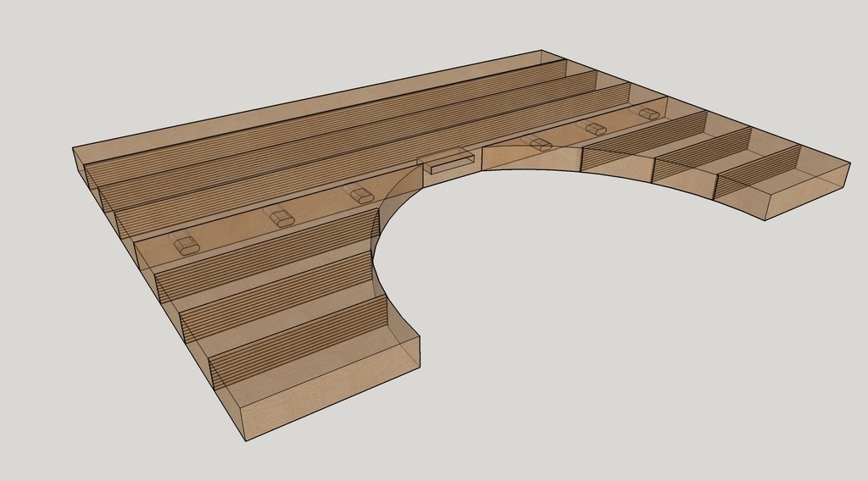Select the oval peg nearest the model's left edge

(x=186, y=244)
